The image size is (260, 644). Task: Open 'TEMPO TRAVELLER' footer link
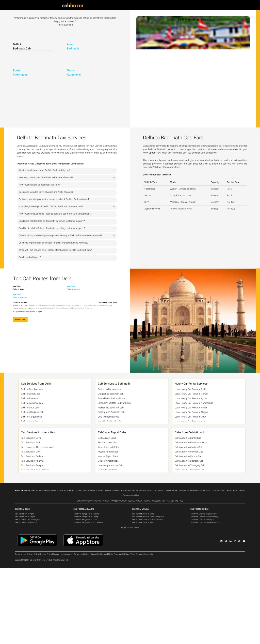(x=152, y=501)
